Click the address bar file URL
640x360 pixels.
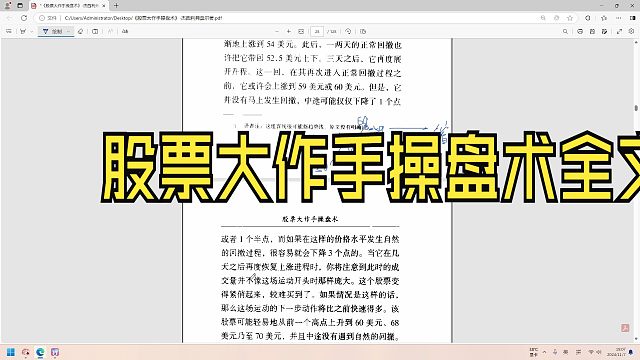click(x=143, y=18)
